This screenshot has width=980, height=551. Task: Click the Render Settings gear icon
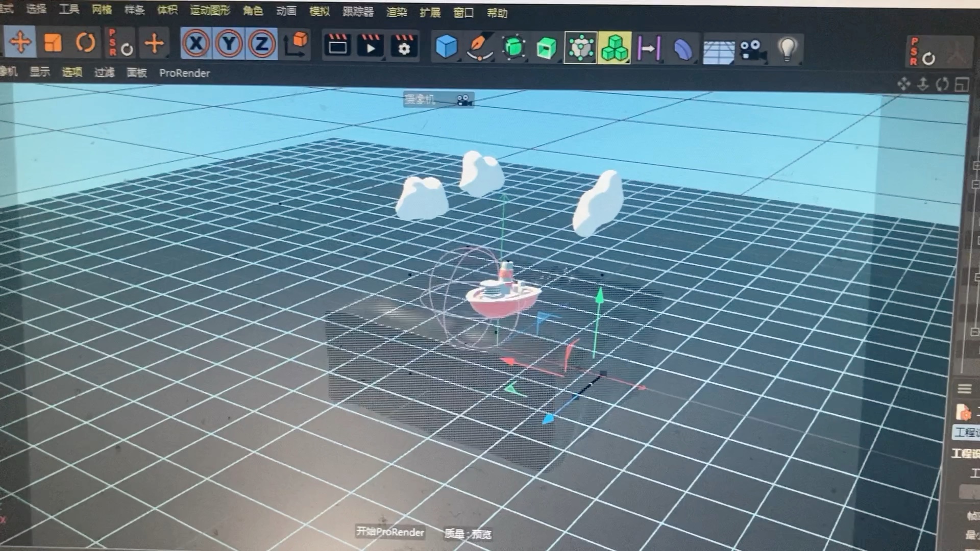pos(403,47)
